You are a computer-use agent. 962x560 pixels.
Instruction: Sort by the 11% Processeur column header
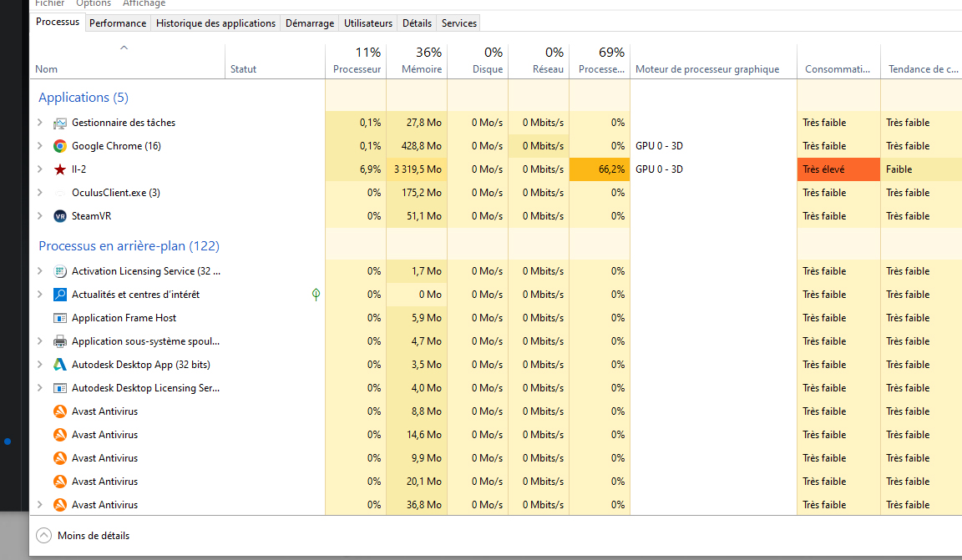356,61
